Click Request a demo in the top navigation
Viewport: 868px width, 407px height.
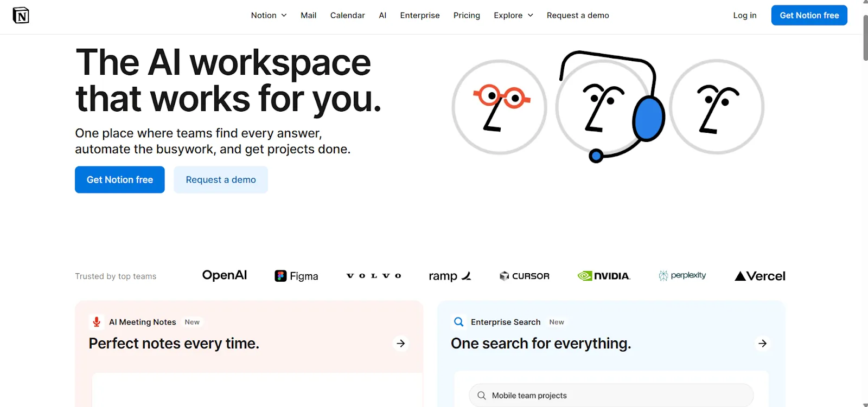[x=578, y=15]
